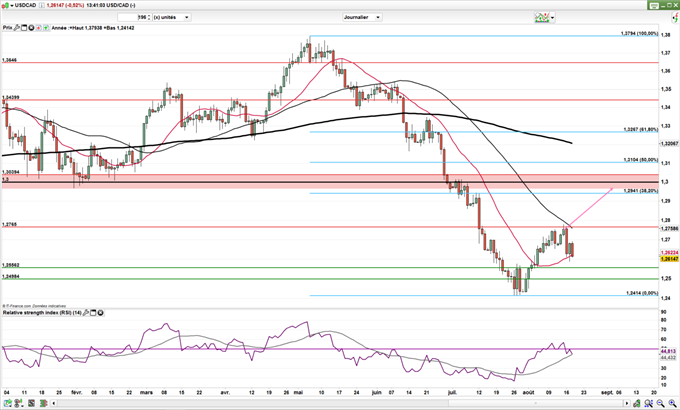Click the 1,3104 (50,00%) Fibonacci label
This screenshot has height=410, width=680.
(x=641, y=160)
